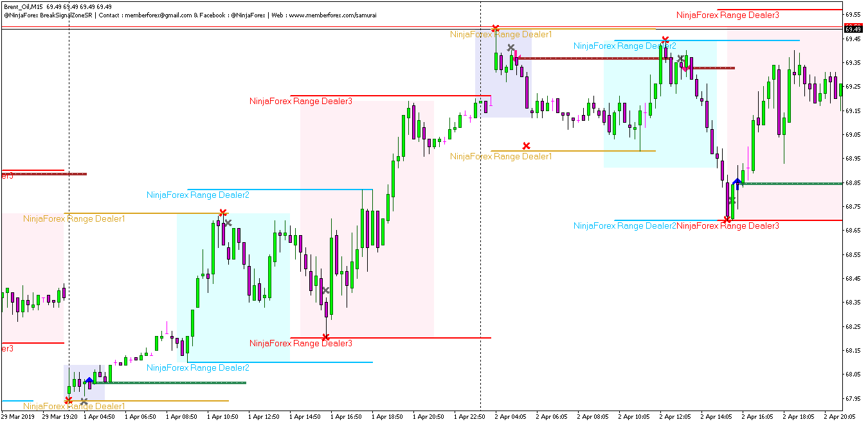Click the 2 Apr 14:05 time label
The width and height of the screenshot is (868, 424).
coord(717,416)
